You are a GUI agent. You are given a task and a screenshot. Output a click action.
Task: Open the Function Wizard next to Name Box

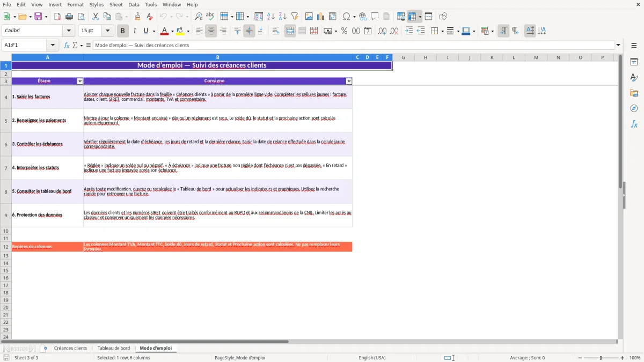67,46
